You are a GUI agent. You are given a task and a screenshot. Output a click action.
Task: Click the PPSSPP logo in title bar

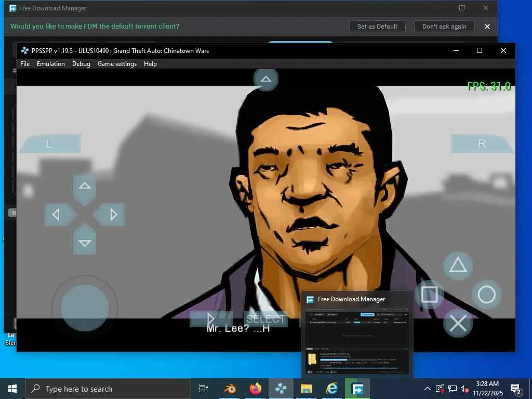(x=25, y=50)
